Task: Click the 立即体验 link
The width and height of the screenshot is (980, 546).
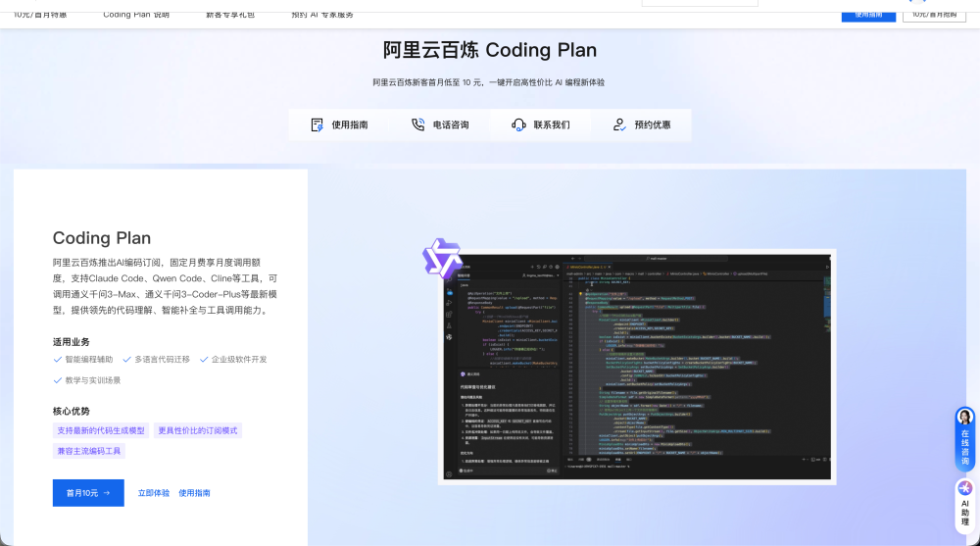Action: (154, 493)
